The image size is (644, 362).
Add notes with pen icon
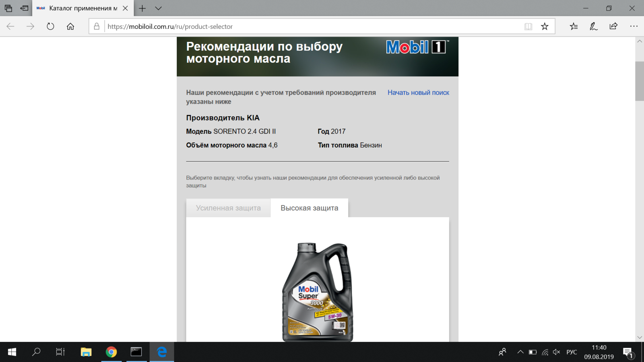(x=594, y=27)
